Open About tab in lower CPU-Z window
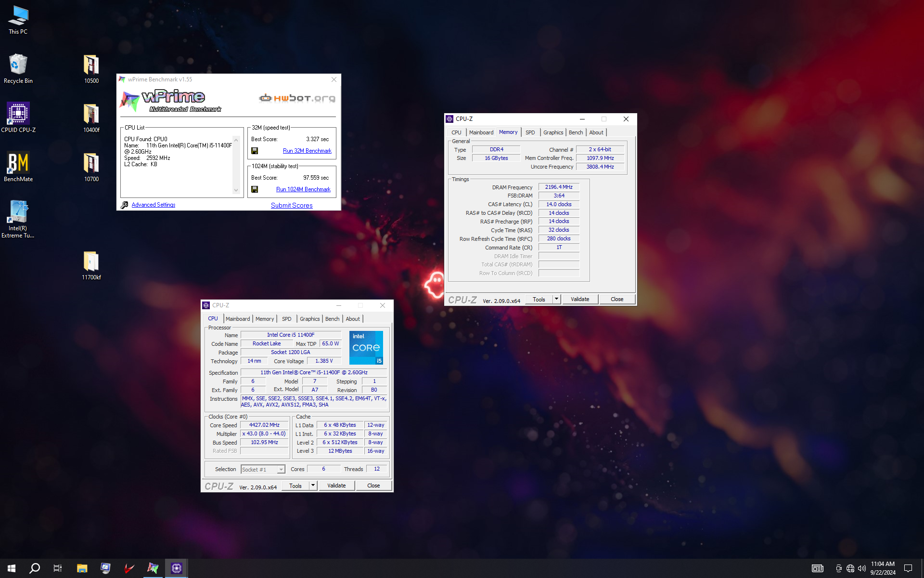 (x=353, y=319)
